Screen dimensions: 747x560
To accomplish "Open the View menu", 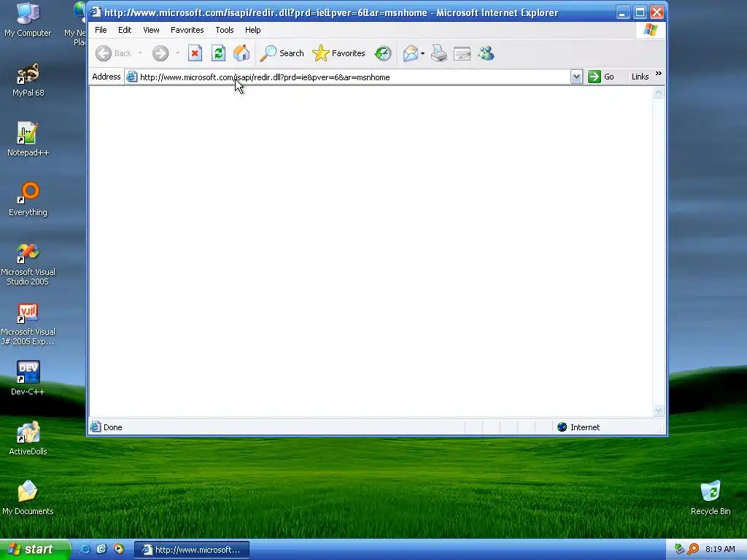I will click(151, 30).
